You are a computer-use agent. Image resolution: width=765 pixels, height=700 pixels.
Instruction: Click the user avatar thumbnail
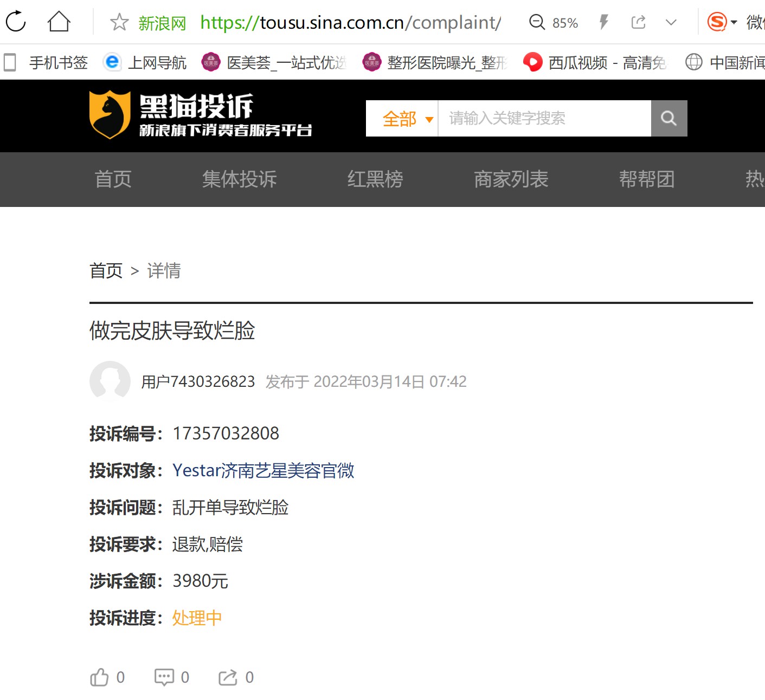(110, 381)
